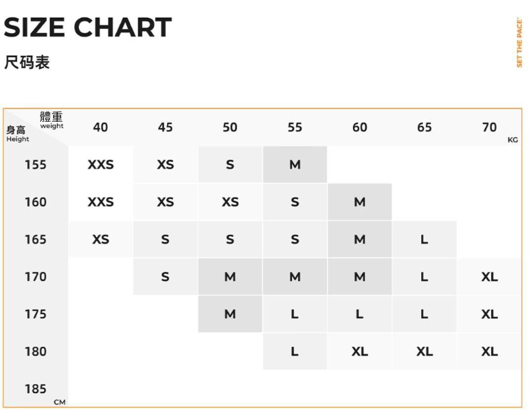This screenshot has height=416, width=532.
Task: Click the L cell in the 180 row
Action: tap(295, 351)
